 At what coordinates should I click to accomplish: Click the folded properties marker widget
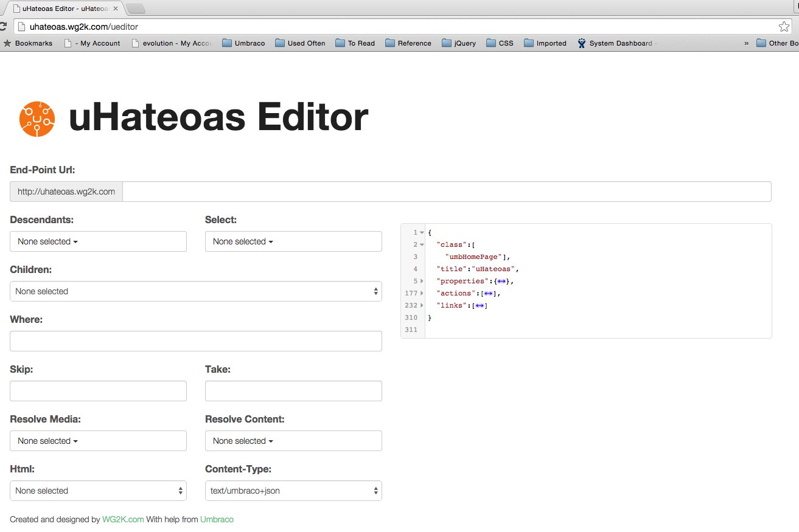pos(502,281)
